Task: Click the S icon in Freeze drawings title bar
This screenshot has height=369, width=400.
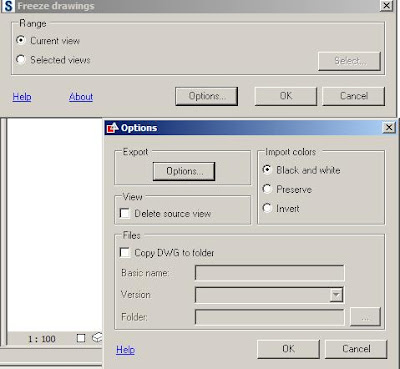Action: [8, 6]
